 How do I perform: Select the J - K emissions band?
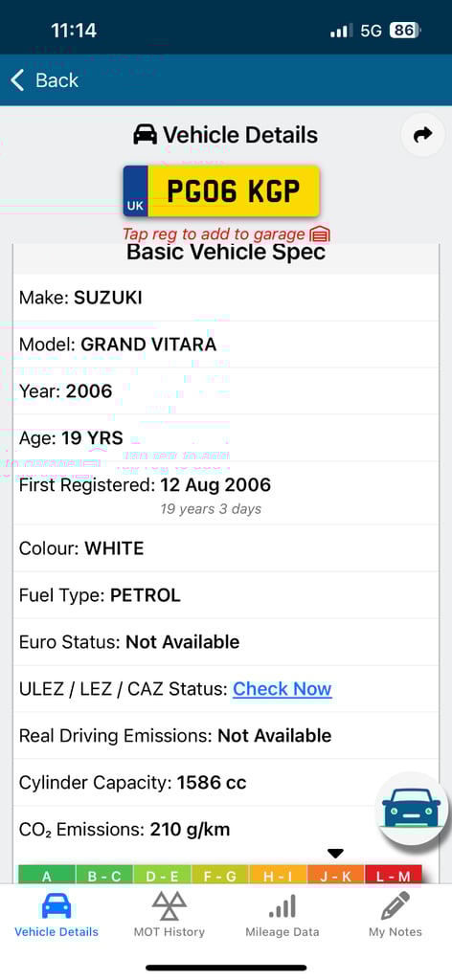[336, 876]
